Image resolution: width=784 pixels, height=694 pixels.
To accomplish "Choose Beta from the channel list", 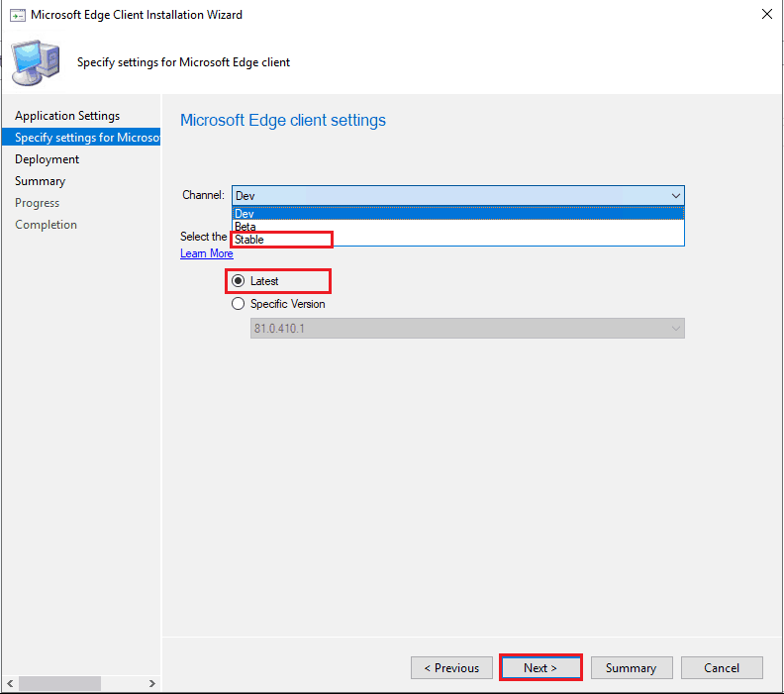I will [x=458, y=227].
